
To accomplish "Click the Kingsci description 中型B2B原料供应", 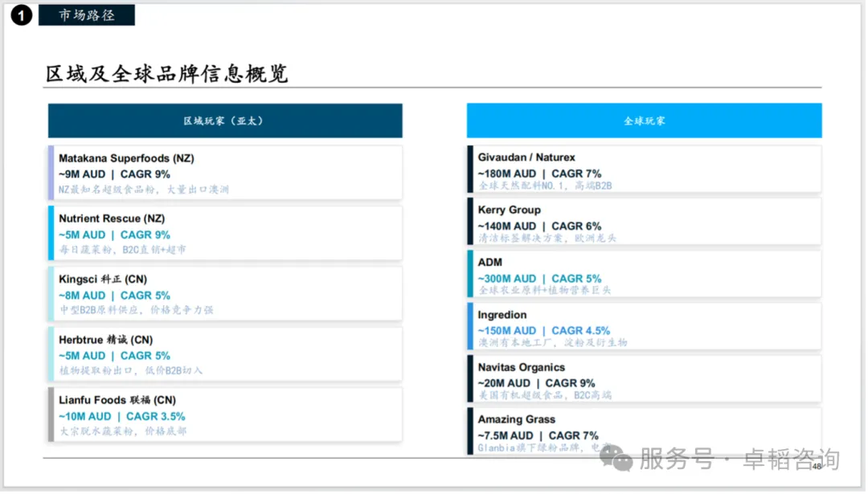I will [x=136, y=310].
